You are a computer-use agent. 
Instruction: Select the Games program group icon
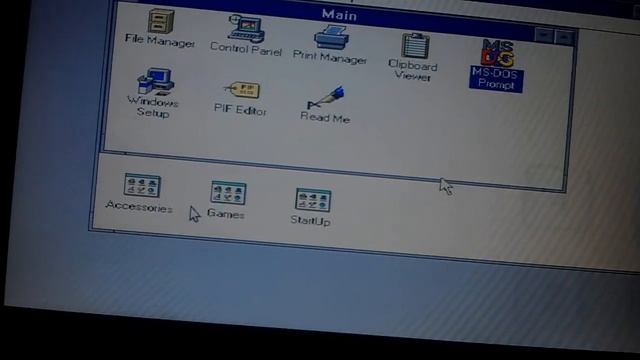[x=228, y=193]
